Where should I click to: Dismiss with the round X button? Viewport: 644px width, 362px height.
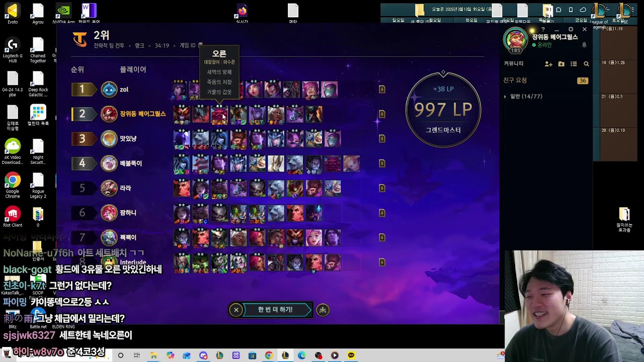[x=236, y=310]
